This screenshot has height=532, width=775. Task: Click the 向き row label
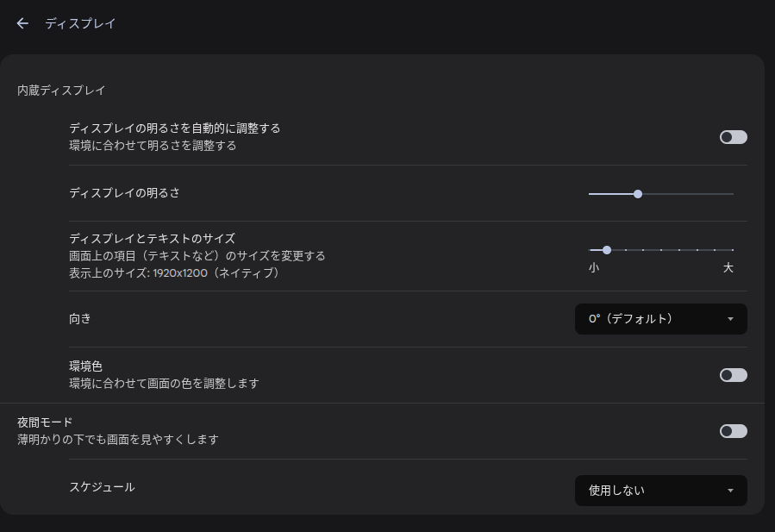pos(80,319)
